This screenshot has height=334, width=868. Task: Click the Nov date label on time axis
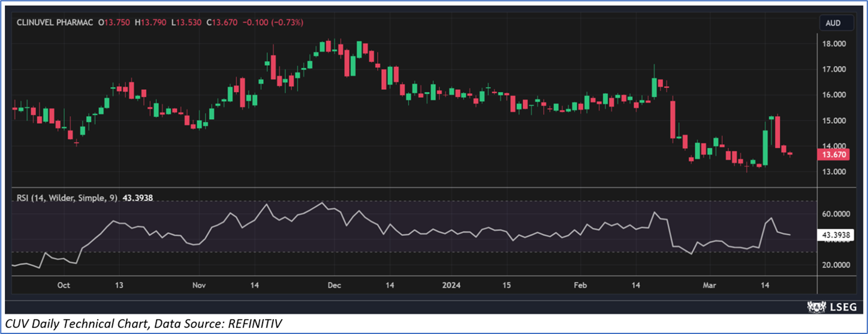(199, 286)
